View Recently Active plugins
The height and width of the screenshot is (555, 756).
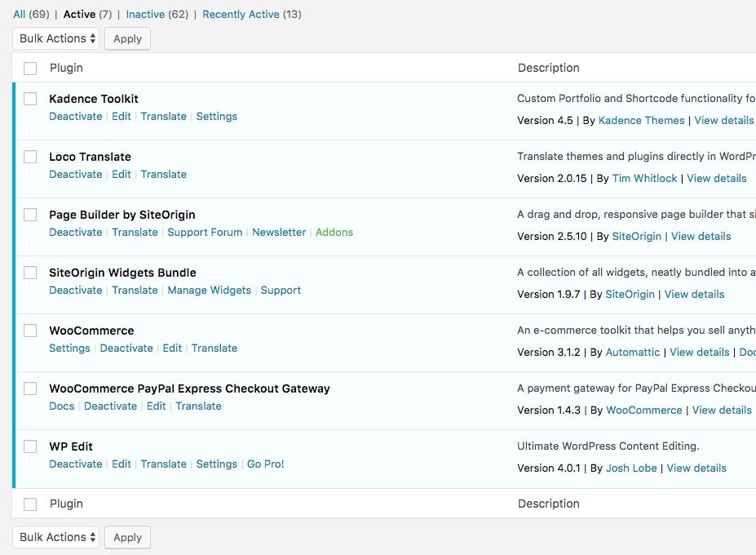241,15
